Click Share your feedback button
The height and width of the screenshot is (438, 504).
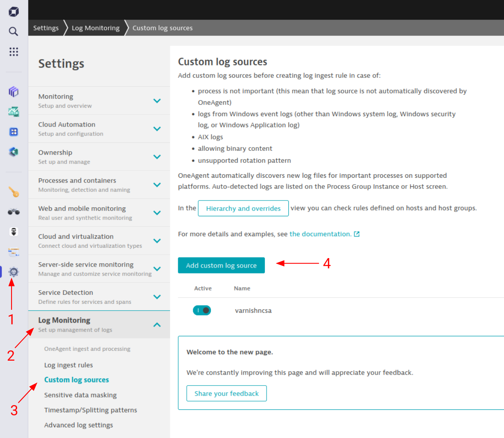pyautogui.click(x=227, y=393)
